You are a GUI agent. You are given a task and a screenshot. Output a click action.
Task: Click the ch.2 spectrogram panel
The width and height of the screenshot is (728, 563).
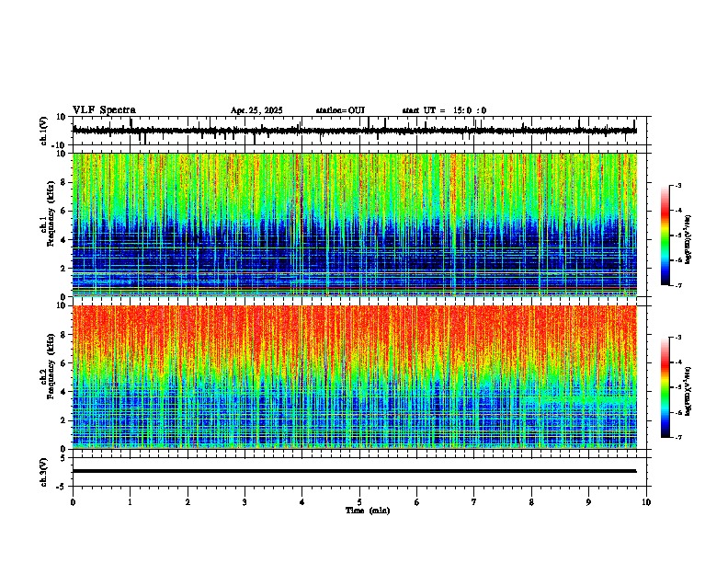point(355,377)
